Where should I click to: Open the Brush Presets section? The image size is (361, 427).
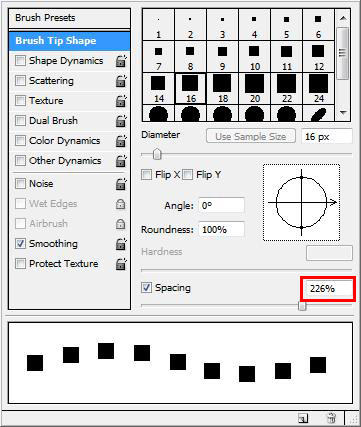tap(69, 18)
